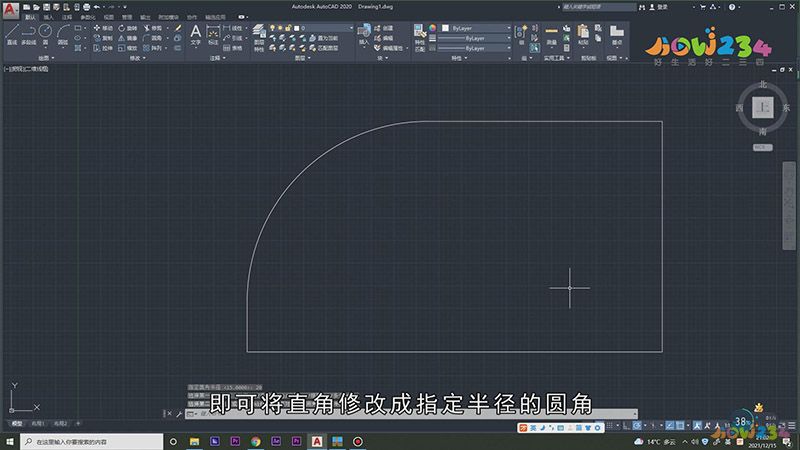Click the Table (表格) annotation tool

[x=233, y=48]
